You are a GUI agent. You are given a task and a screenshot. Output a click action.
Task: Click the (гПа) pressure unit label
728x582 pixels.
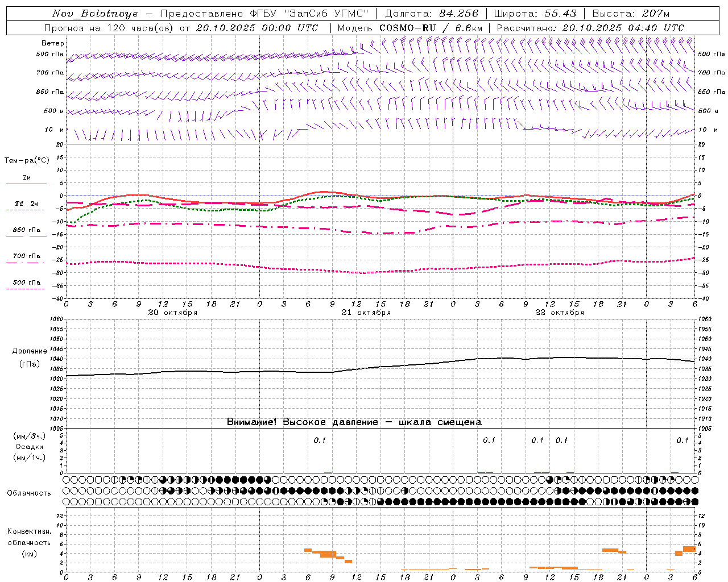click(x=30, y=364)
